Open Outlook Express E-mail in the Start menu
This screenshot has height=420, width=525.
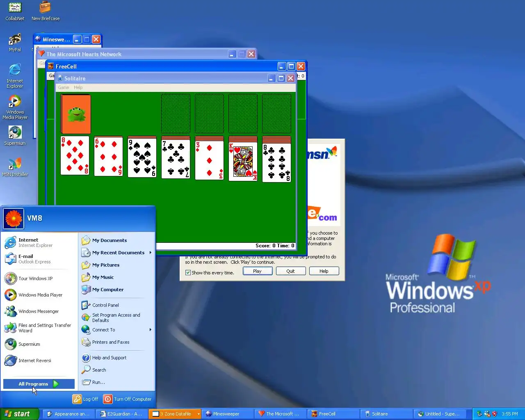(x=39, y=259)
